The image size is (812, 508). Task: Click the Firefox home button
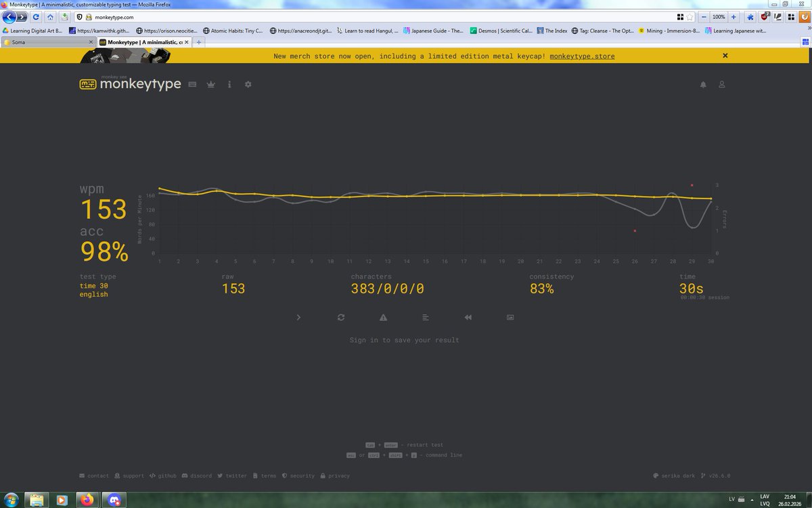click(x=50, y=16)
